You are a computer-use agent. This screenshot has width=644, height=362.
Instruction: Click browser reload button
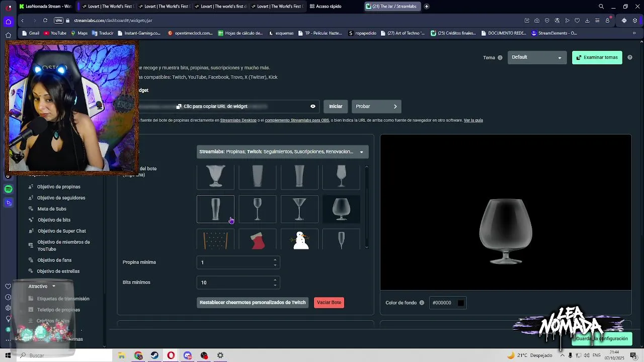click(45, 21)
